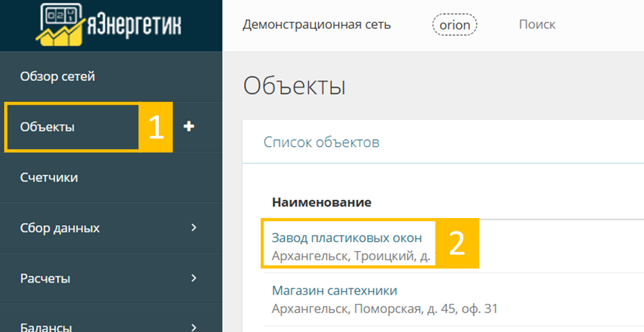
Task: Expand Сбор данных submenu chevron
Action: click(x=194, y=227)
